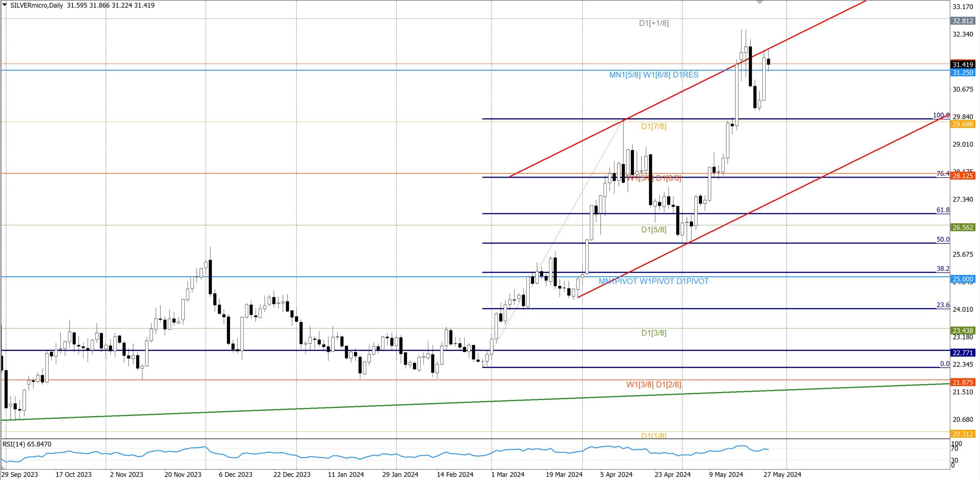
Task: Select the W1[3/8] D1[2/8] label
Action: pyautogui.click(x=653, y=384)
